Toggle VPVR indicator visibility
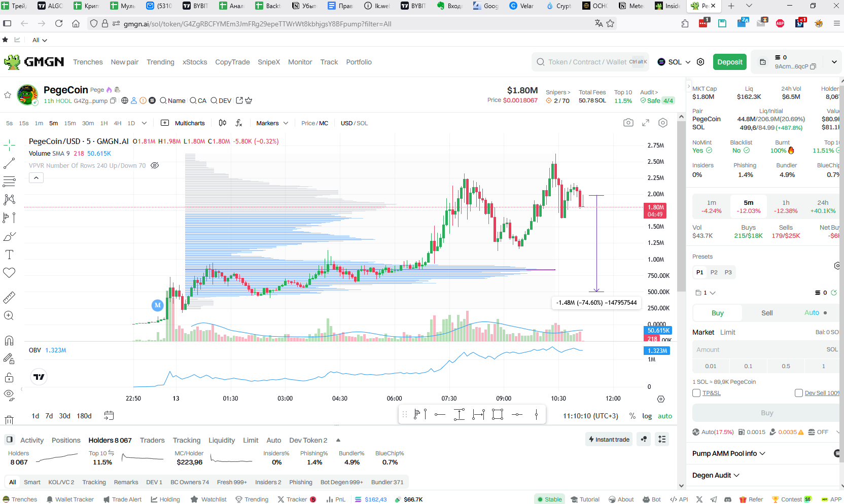Screen dimensions: 844x504 click(155, 165)
